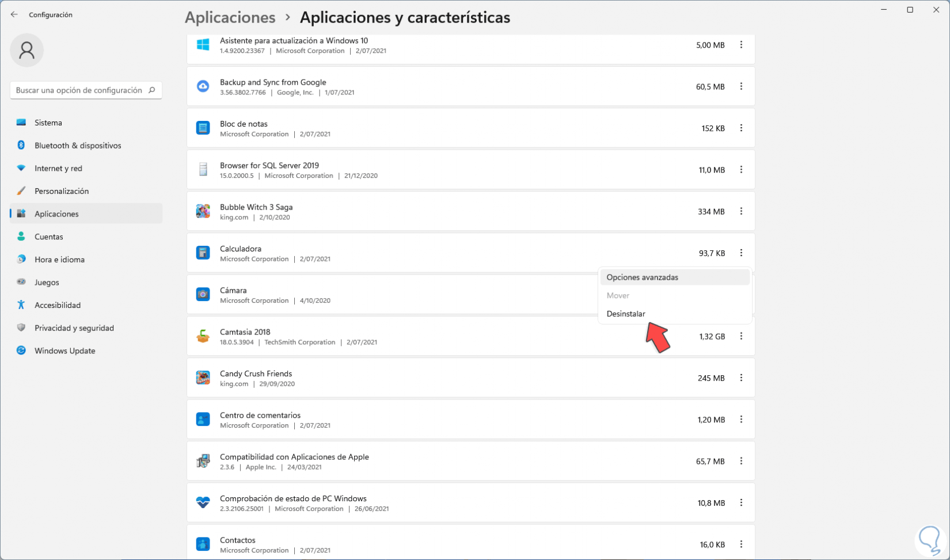Click the three-dot menu for Calculadora
950x560 pixels.
coord(741,253)
